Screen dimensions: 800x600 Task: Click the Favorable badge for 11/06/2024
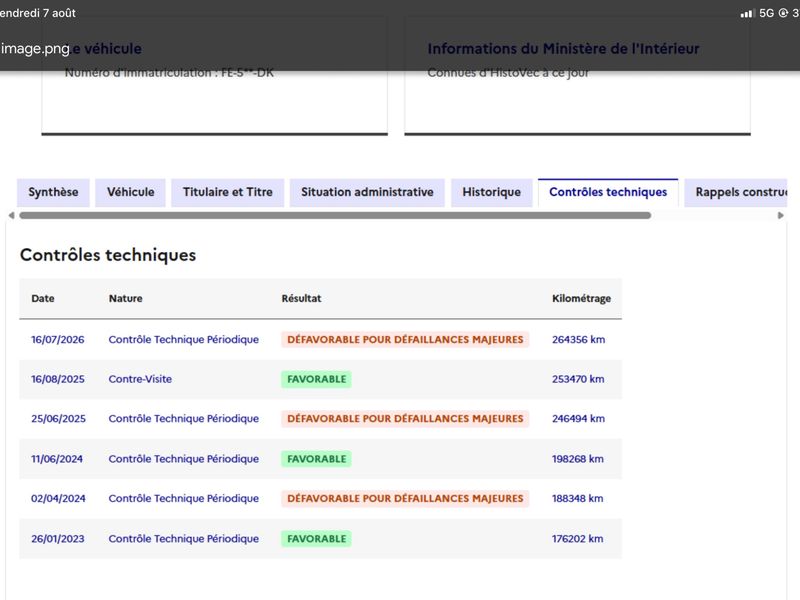click(x=316, y=459)
